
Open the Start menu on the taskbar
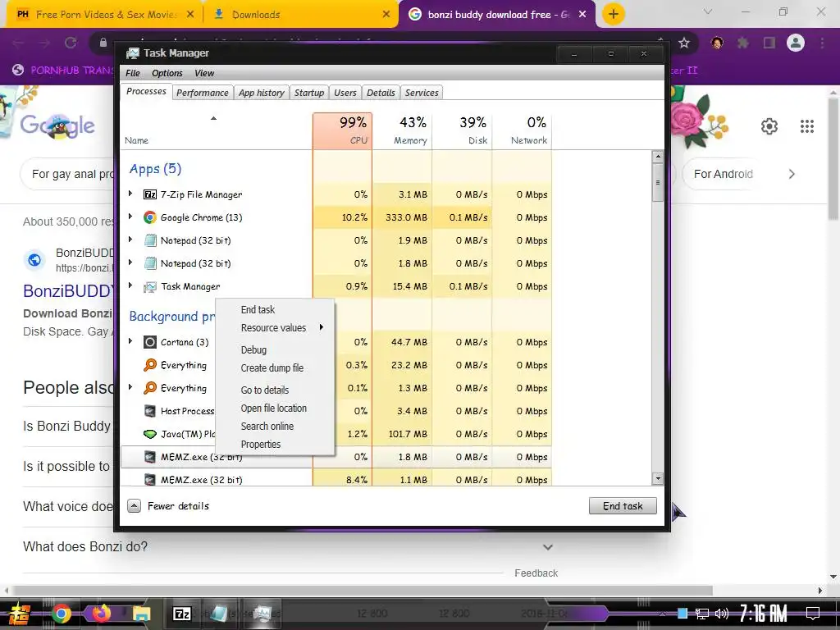[20, 614]
